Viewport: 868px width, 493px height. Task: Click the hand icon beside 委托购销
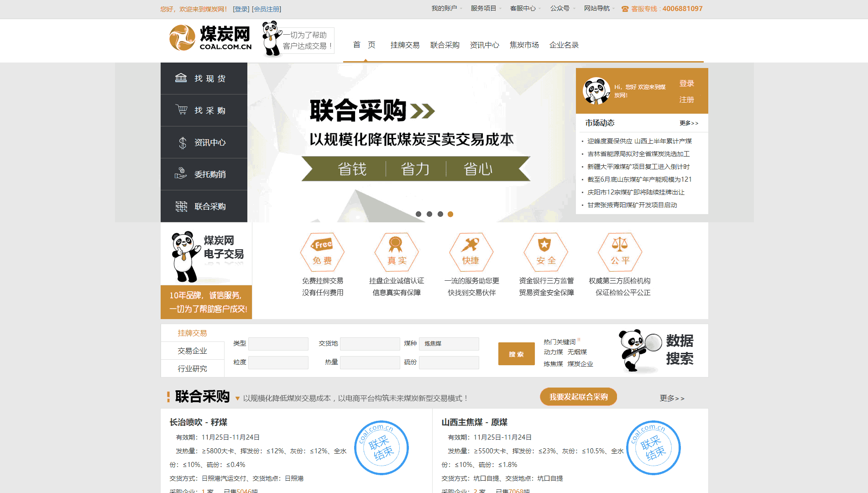[181, 173]
